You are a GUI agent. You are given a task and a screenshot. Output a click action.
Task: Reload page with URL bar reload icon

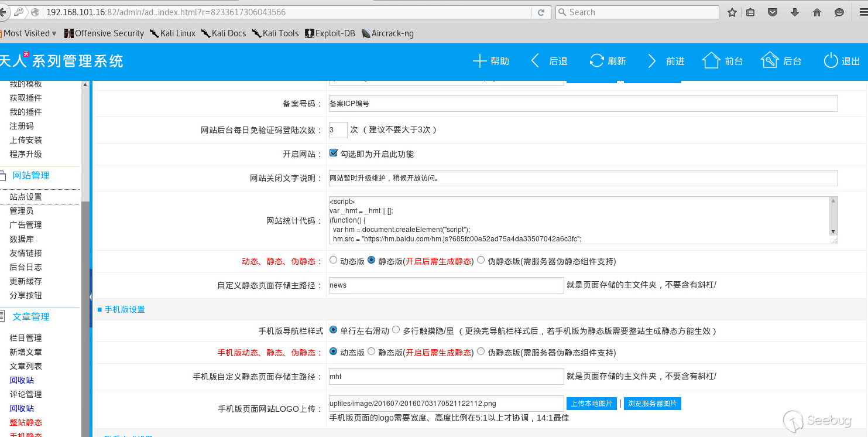tap(541, 12)
